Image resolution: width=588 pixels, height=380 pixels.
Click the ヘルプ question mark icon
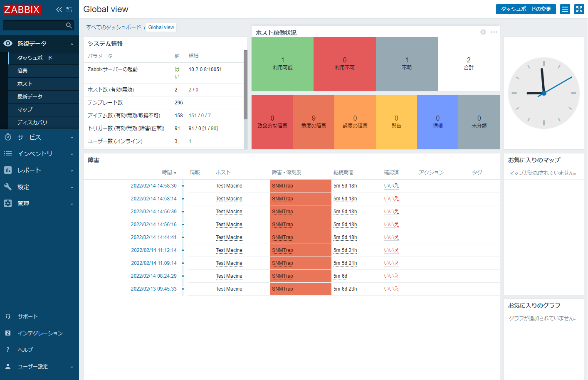coord(8,350)
